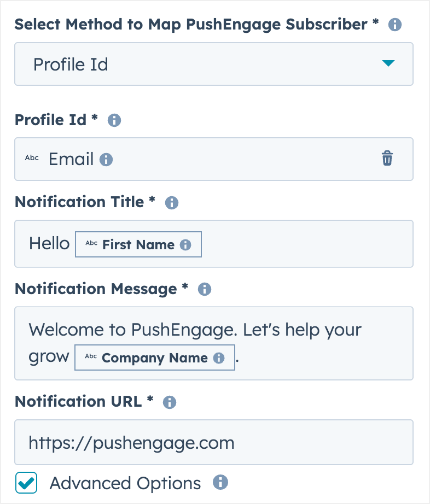Uncheck the Advanced Options checkbox
Screen dimensions: 430x504
pyautogui.click(x=26, y=483)
